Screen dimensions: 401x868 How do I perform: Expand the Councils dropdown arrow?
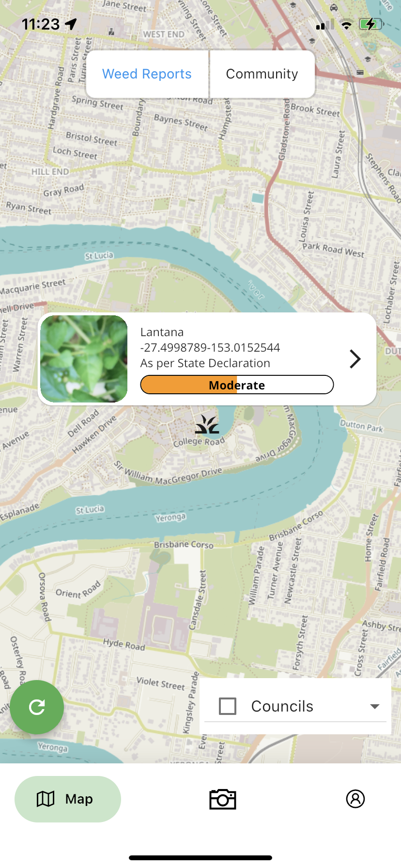[374, 706]
